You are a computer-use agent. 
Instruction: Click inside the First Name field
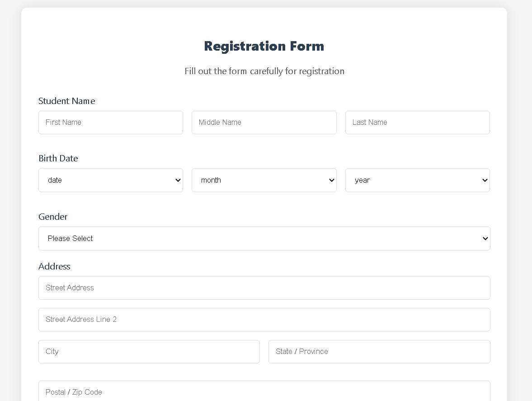[x=111, y=122]
